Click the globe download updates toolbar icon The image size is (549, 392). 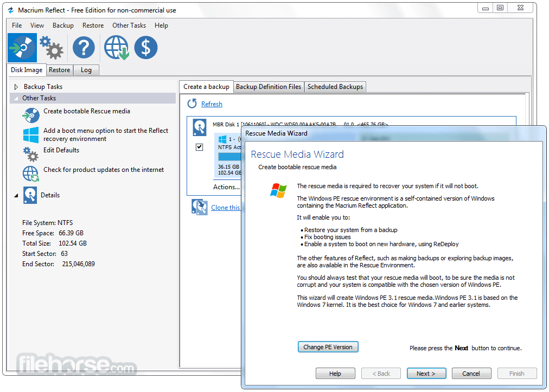[x=117, y=48]
